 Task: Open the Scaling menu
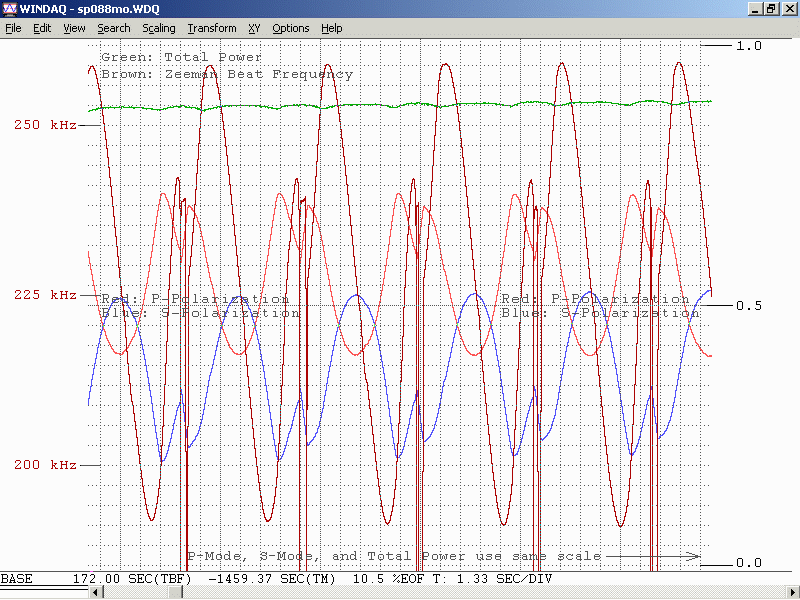158,28
